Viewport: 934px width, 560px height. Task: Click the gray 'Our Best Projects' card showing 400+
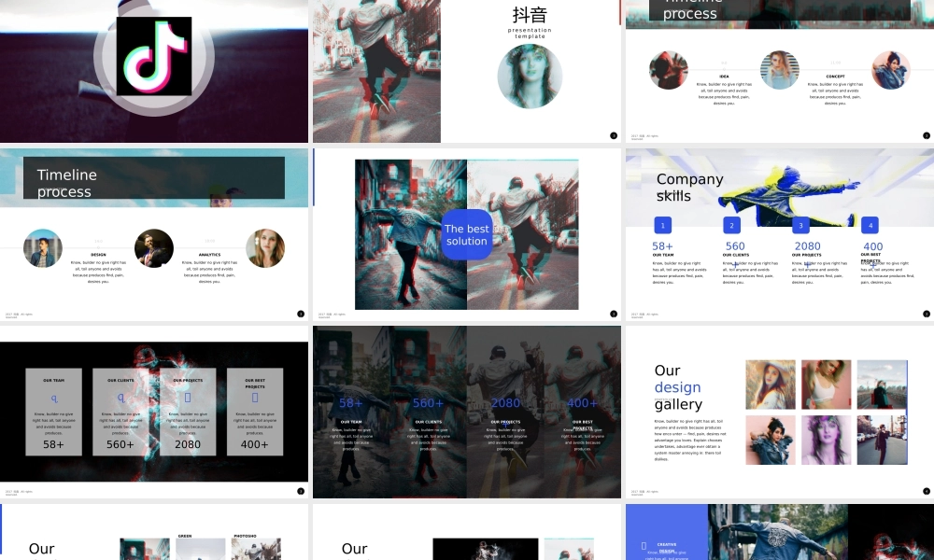point(255,412)
